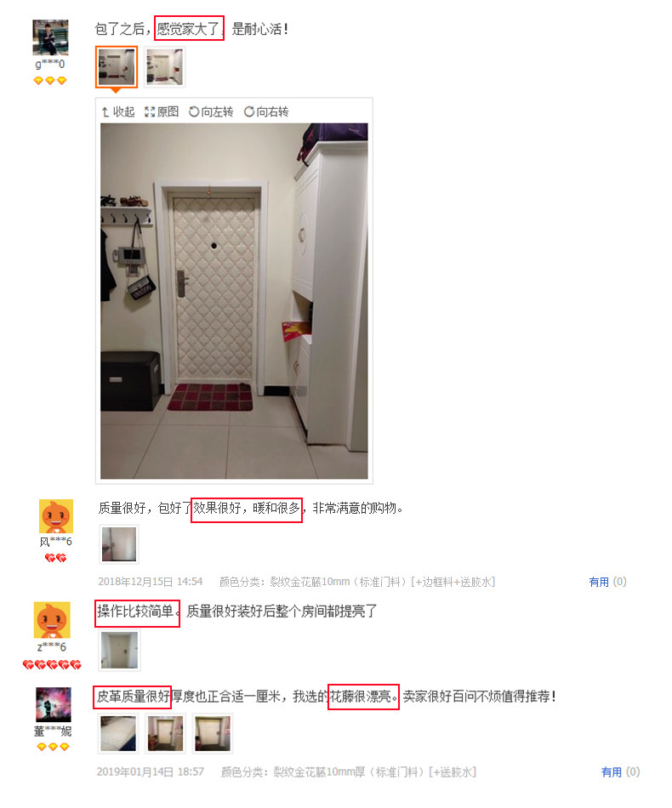The width and height of the screenshot is (672, 808).
Task: Rotate the photo right with 向右转
Action: (x=266, y=111)
